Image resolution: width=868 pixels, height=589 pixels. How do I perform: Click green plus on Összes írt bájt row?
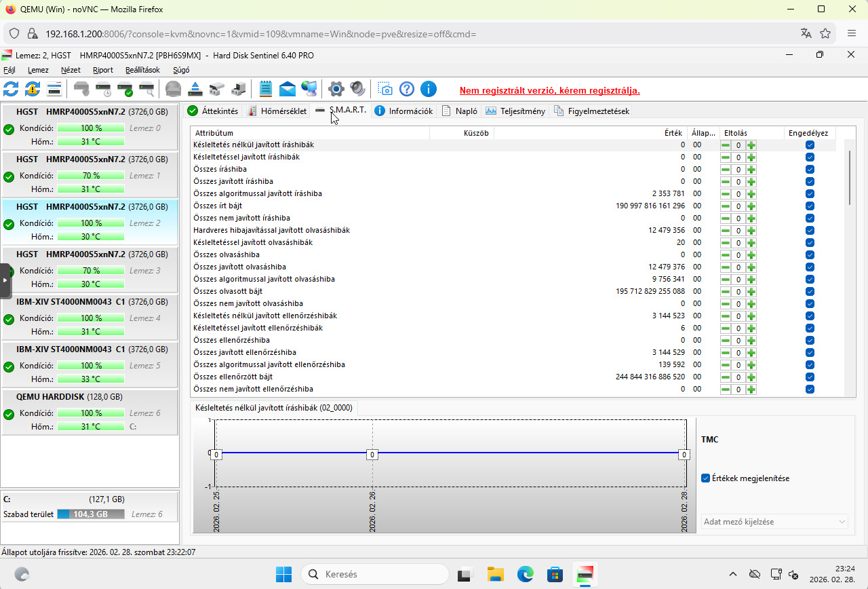pos(751,206)
